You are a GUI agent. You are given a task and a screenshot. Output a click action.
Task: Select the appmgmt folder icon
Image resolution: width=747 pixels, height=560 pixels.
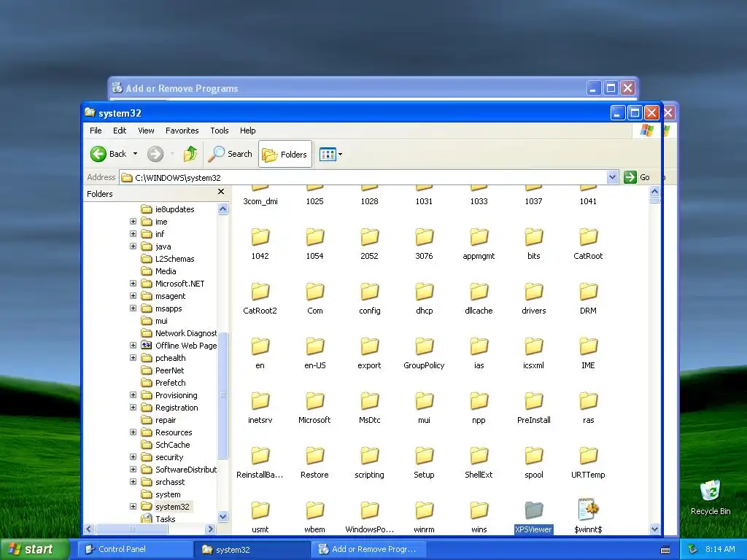[x=479, y=238]
